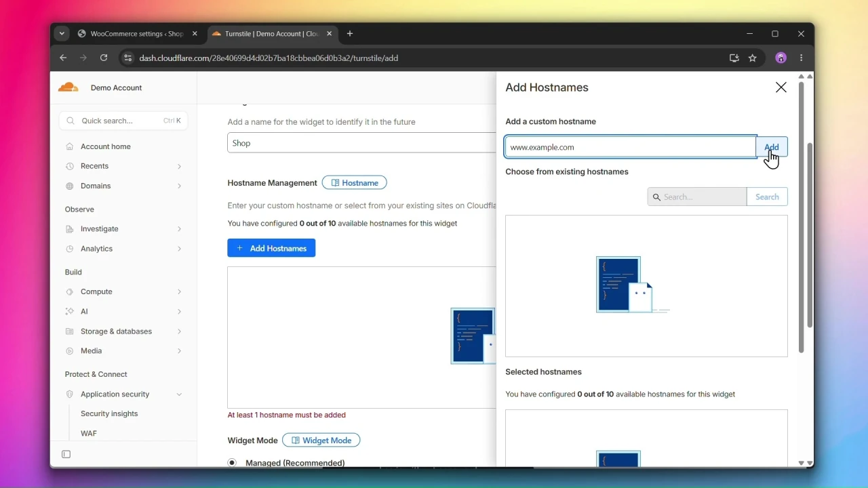Switch to Turnstile Demo Account tab

tap(272, 34)
